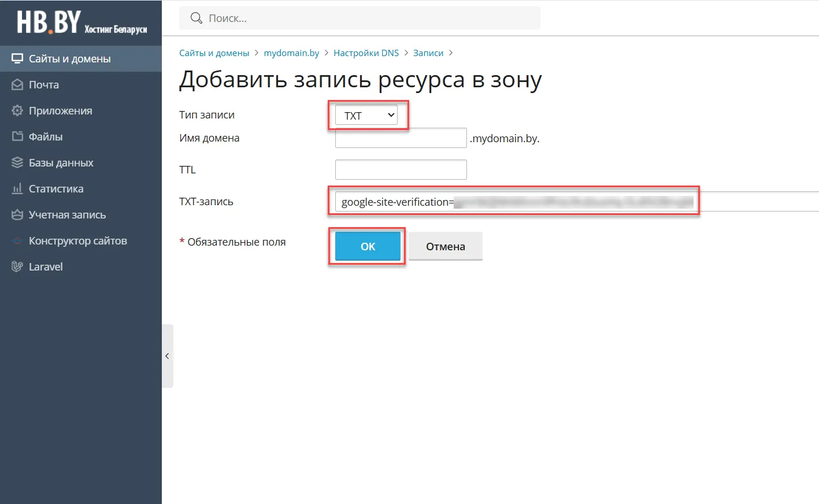Viewport: 819px width, 504px height.
Task: Click into the TTL input field
Action: 401,170
